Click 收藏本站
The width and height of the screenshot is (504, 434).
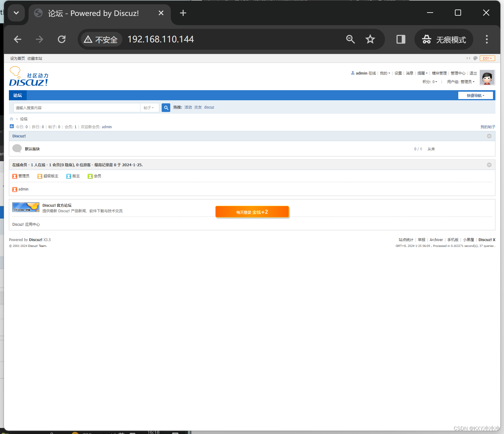(35, 59)
